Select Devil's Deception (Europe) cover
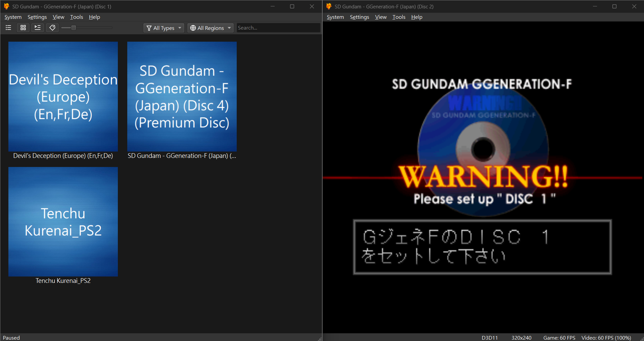Image resolution: width=644 pixels, height=341 pixels. [63, 96]
